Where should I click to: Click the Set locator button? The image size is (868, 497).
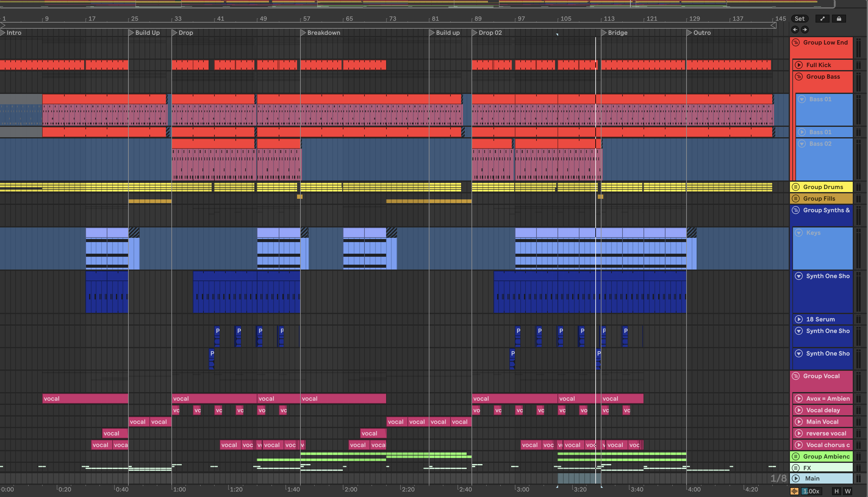[x=799, y=19]
